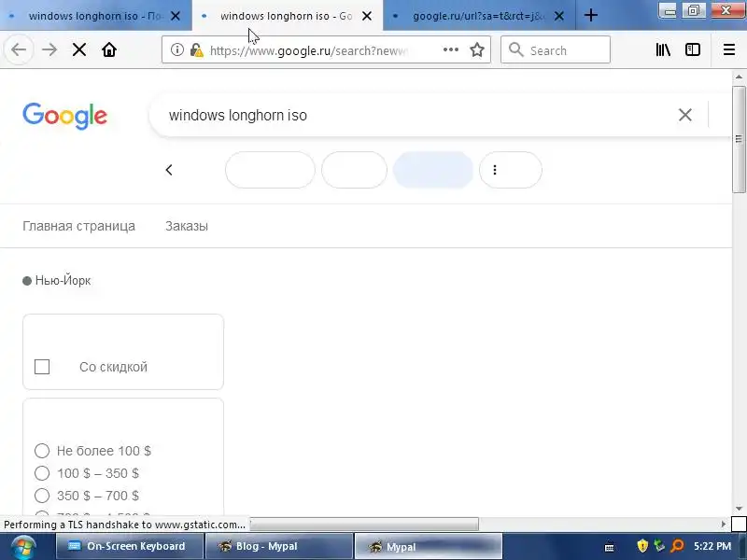This screenshot has width=747, height=560.
Task: Click the 5:22 PM system clock
Action: (712, 546)
